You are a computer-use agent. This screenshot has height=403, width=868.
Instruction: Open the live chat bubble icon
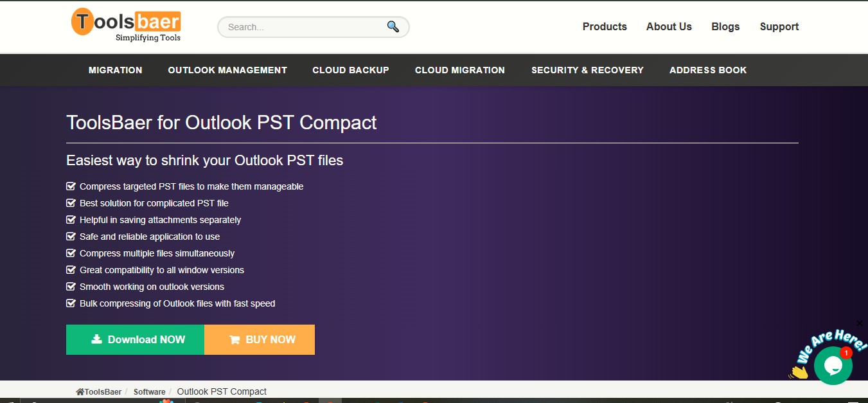coord(833,366)
